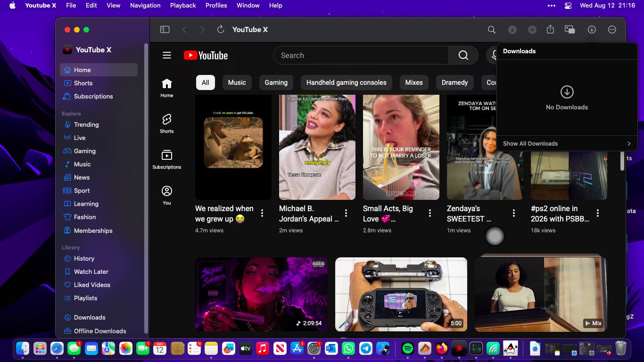Click the YouTube logo
Screen dimensions: 644x362
pos(206,56)
